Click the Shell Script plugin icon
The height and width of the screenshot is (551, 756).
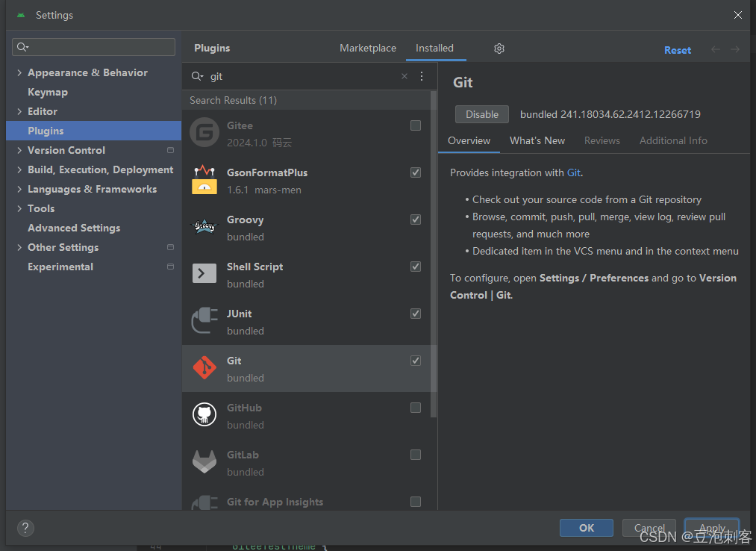(204, 273)
